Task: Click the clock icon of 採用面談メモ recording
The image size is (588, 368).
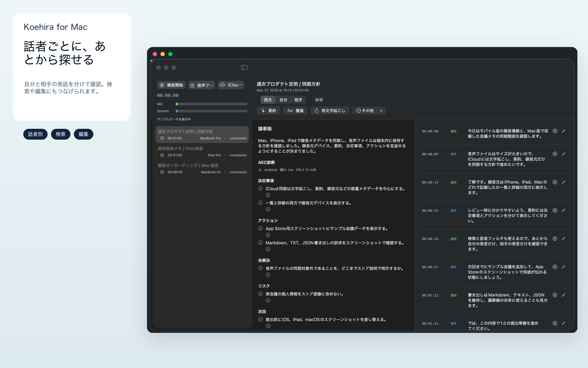Action: pos(162,155)
